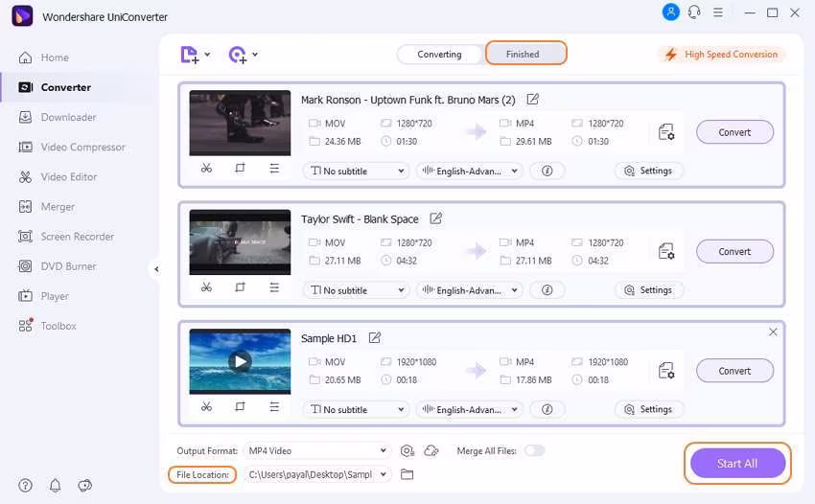The image size is (815, 504).
Task: Convert the Sample HD1 video
Action: 734,371
